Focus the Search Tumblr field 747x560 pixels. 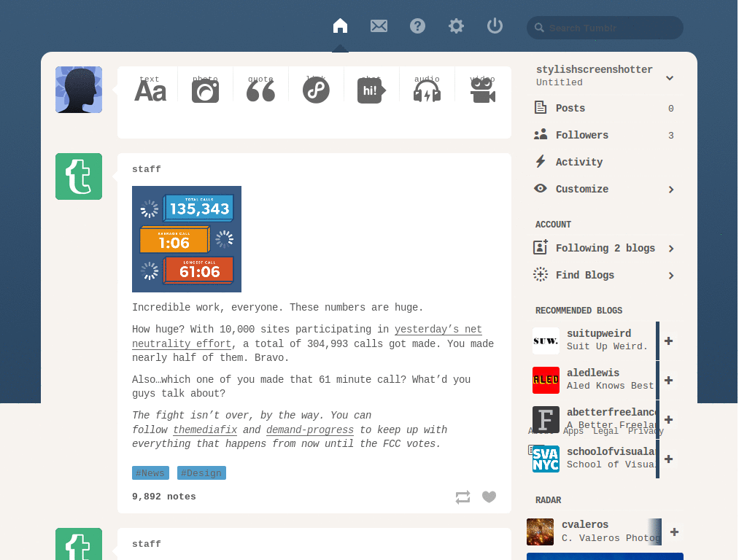(x=605, y=28)
